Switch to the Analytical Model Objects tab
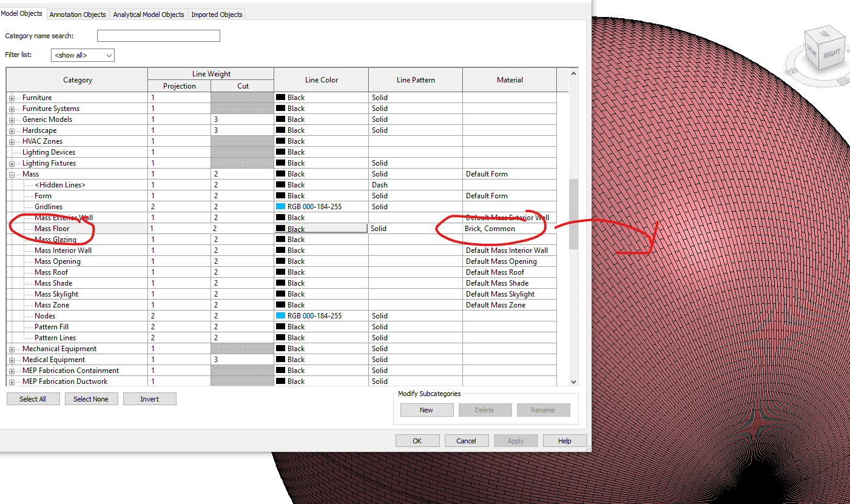The height and width of the screenshot is (504, 850). click(149, 15)
